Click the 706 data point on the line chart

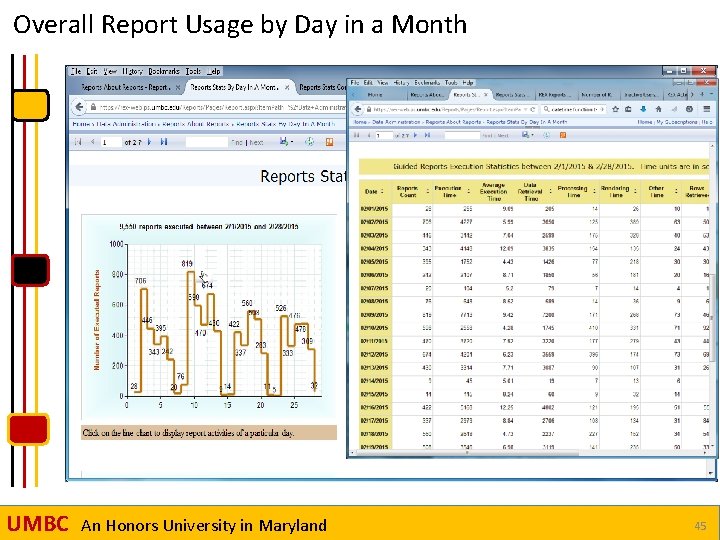tap(144, 289)
